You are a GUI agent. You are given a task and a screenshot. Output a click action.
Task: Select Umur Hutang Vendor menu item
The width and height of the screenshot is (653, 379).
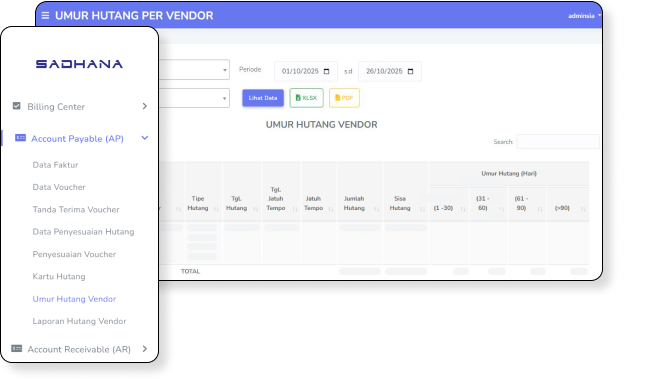74,299
